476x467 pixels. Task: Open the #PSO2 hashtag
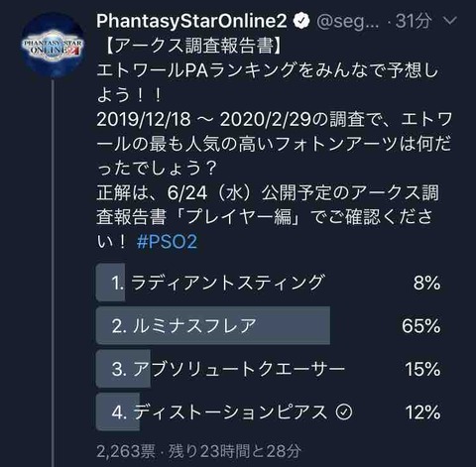pos(167,241)
